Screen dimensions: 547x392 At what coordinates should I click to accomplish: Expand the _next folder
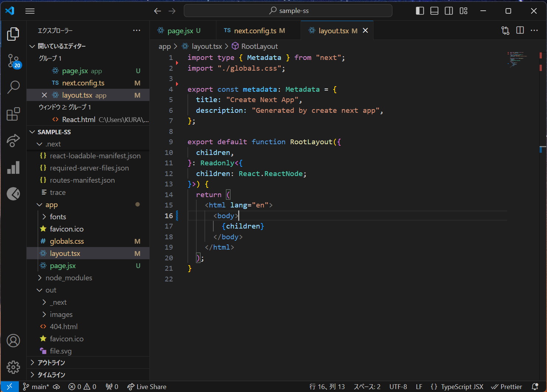(x=88, y=302)
